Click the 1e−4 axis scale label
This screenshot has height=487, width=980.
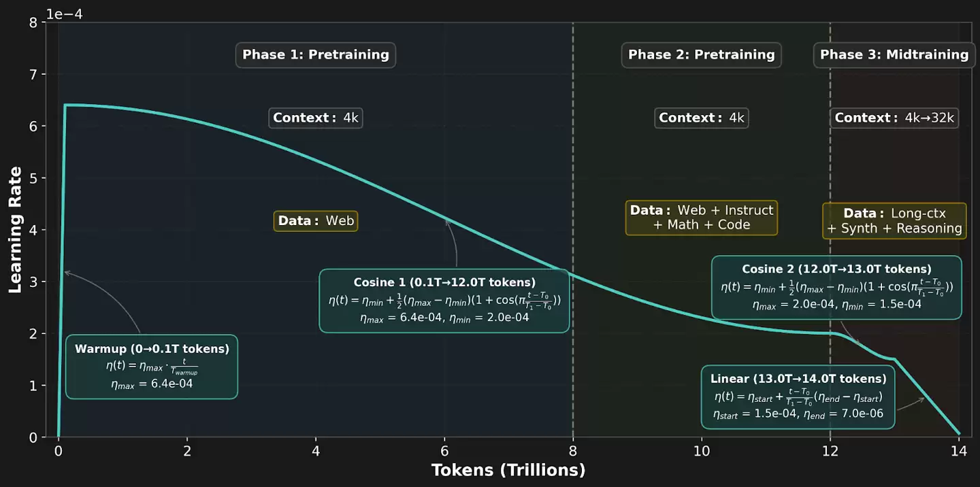pyautogui.click(x=63, y=14)
